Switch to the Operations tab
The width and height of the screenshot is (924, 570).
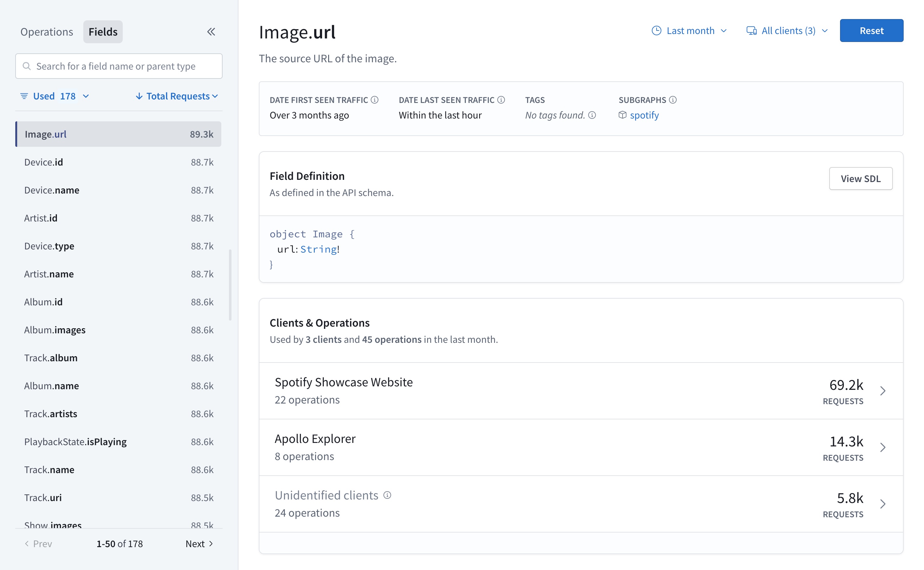(46, 32)
